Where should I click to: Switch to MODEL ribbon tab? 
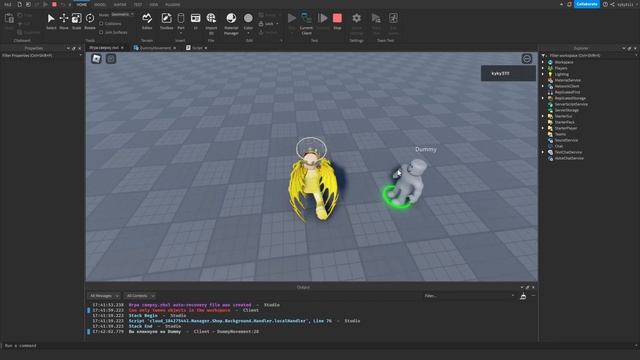click(x=100, y=4)
